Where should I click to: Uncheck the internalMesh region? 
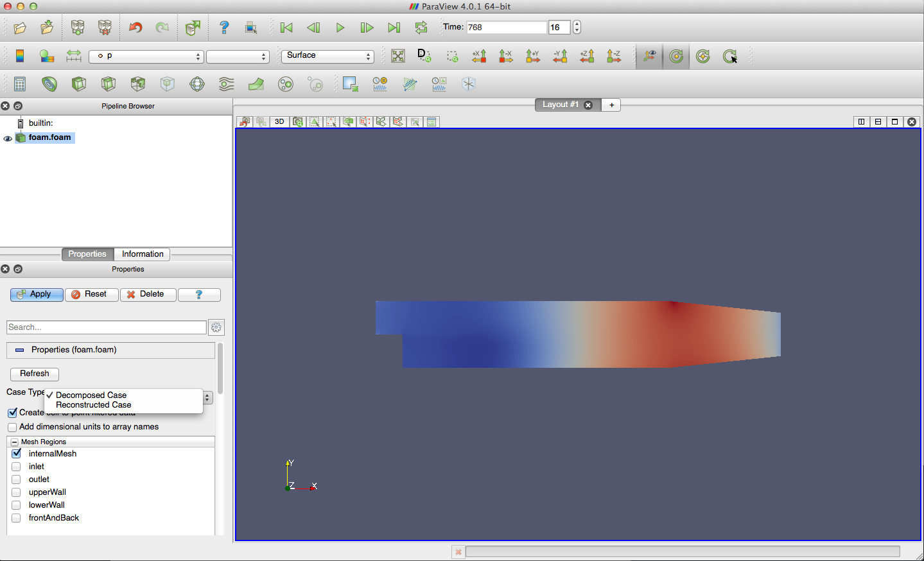tap(17, 454)
